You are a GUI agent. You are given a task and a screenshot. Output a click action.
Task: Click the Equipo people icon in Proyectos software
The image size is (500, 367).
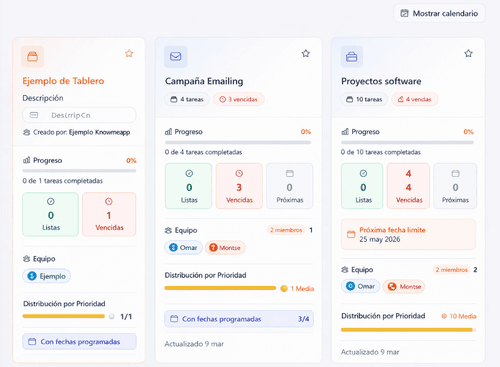click(345, 270)
